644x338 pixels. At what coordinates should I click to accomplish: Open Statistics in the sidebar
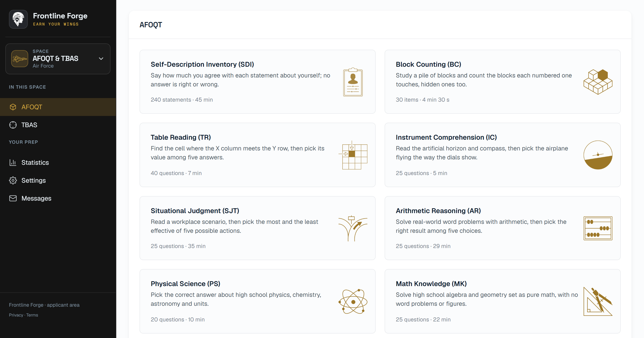[58, 163]
